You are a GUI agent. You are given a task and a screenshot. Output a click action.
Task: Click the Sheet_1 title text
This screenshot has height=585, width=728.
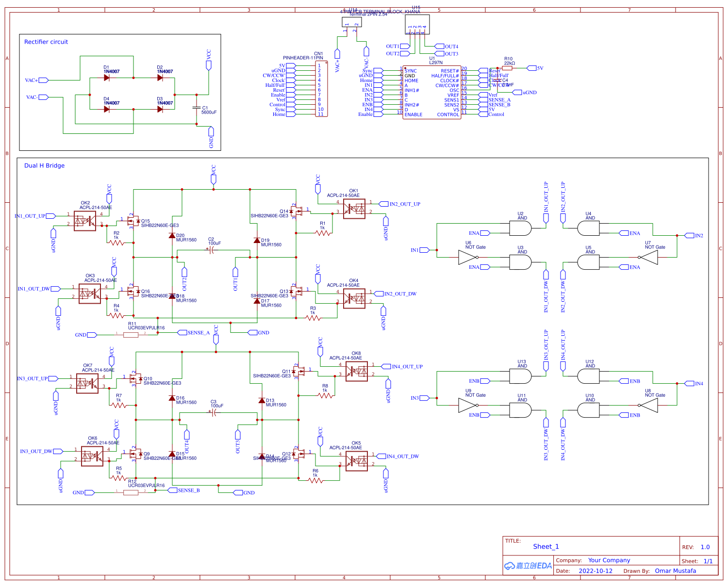coord(546,546)
